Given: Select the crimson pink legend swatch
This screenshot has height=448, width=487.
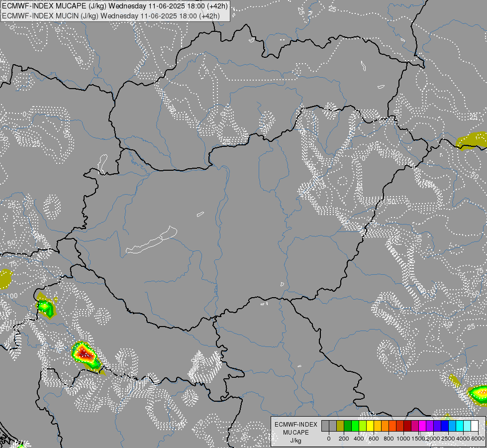Looking at the screenshot, I should (x=415, y=426).
